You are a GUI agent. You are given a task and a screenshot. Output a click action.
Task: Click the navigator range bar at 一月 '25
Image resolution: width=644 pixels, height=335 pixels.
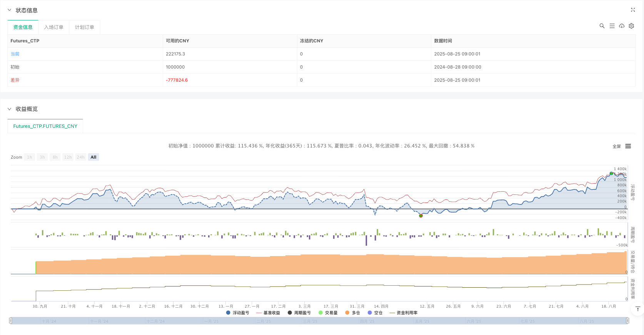pos(211,321)
